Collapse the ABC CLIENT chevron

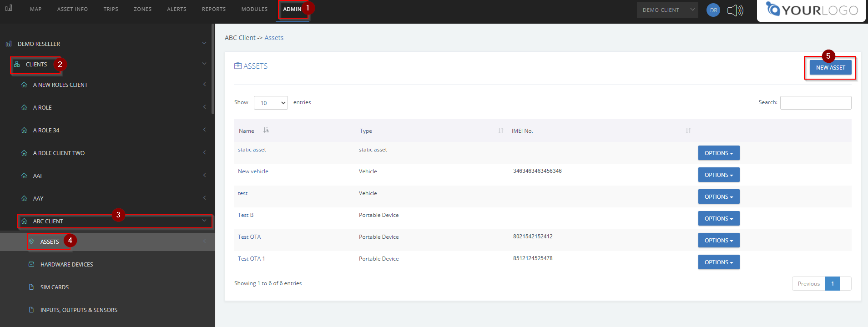pyautogui.click(x=204, y=221)
